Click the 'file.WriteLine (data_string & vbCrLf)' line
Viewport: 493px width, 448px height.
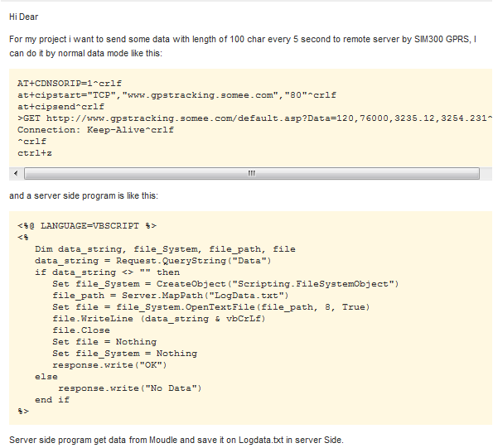pyautogui.click(x=159, y=319)
